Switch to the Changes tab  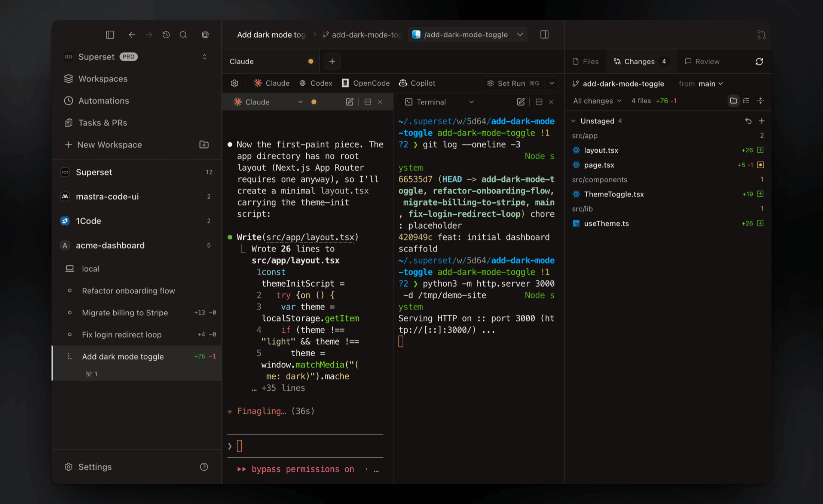(641, 61)
